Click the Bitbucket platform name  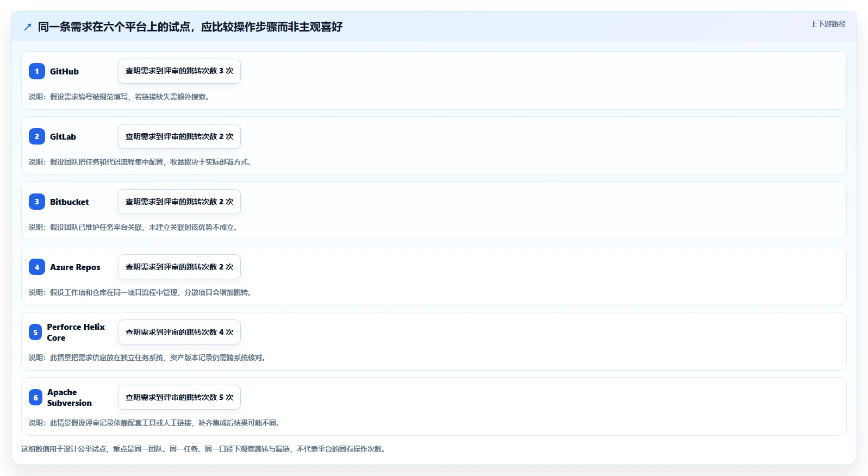70,202
